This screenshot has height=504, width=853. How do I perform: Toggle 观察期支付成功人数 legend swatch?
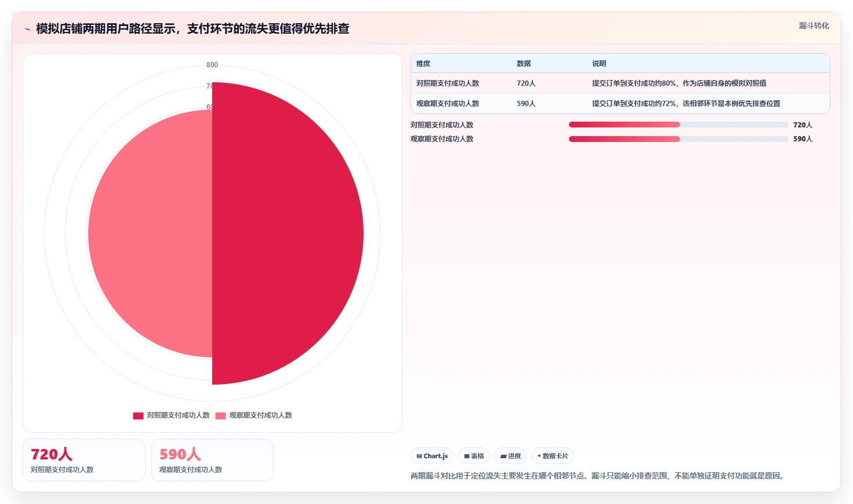pos(220,415)
